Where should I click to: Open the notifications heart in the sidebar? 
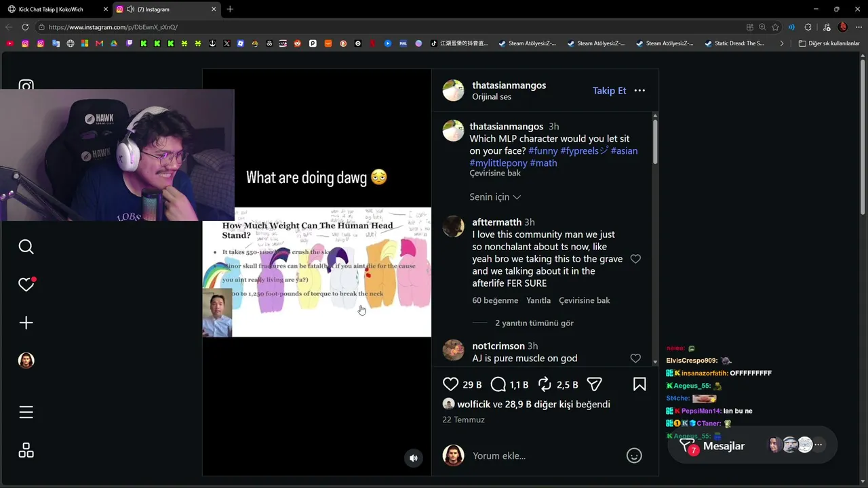click(26, 285)
